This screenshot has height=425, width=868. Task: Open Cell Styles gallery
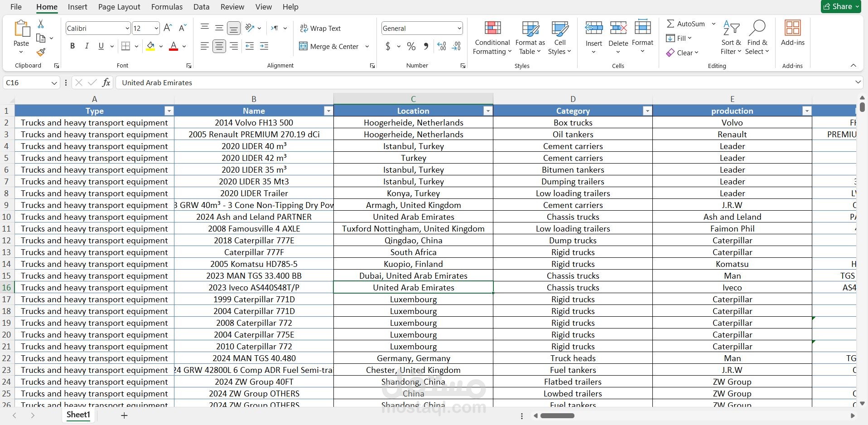(560, 38)
